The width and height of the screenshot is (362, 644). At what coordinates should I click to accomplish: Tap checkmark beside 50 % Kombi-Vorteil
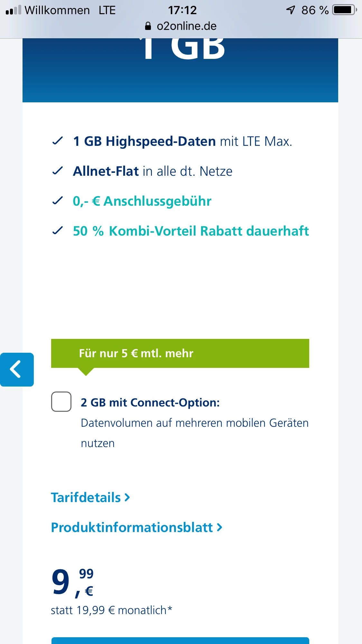pyautogui.click(x=57, y=231)
